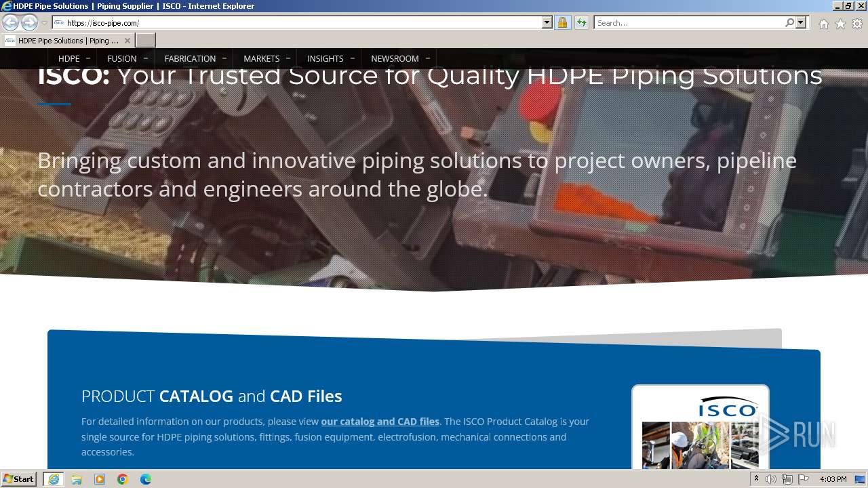Open the FABRICATION navigation menu

[190, 58]
